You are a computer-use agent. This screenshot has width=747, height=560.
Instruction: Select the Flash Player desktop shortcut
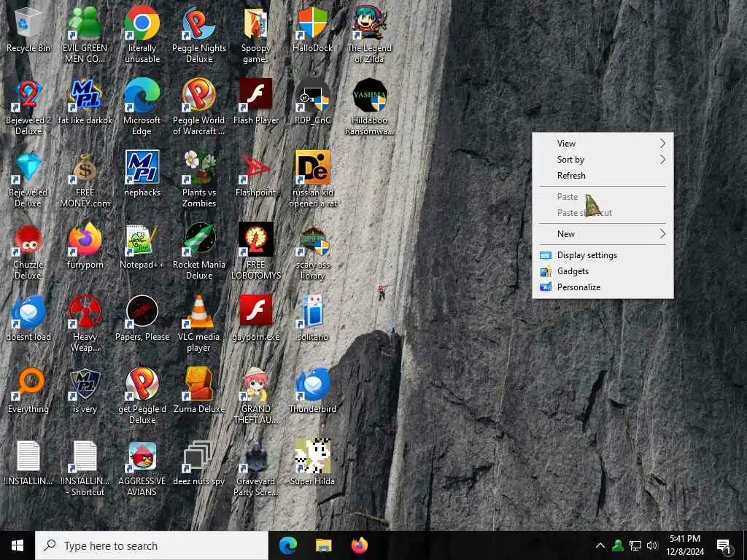(x=256, y=102)
